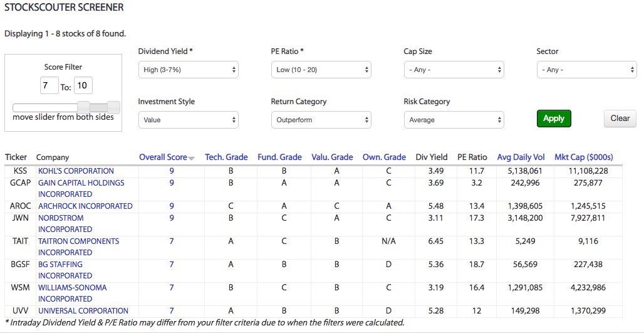Click PE ratio value 17.3
This screenshot has width=644, height=333.
pos(477,218)
